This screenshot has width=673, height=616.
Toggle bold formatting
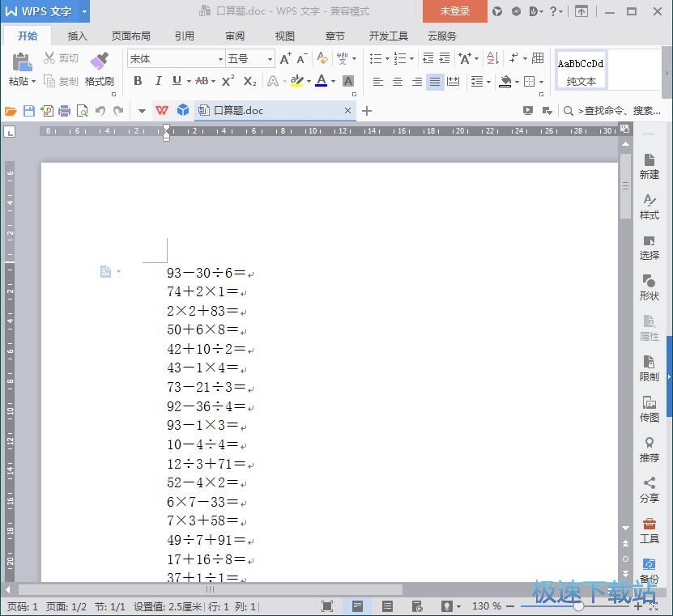[138, 81]
